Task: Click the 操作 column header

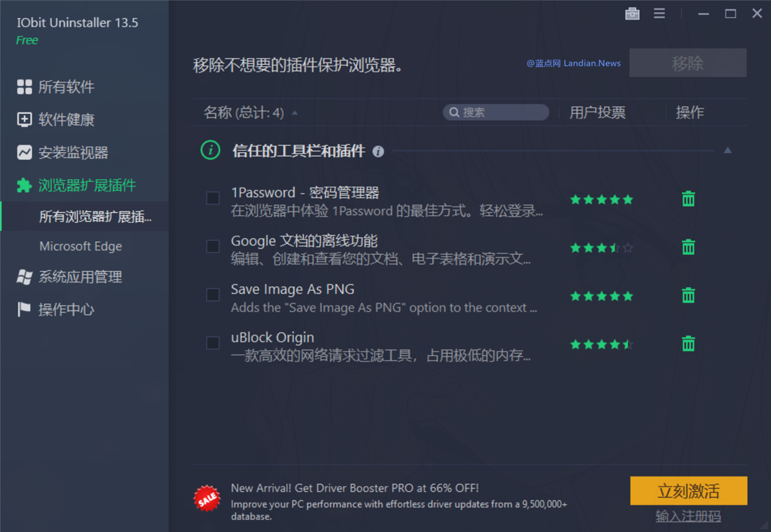Action: pyautogui.click(x=690, y=113)
